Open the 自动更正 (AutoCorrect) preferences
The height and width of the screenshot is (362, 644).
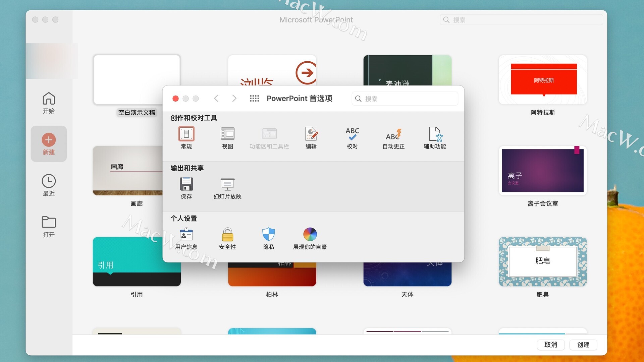[x=393, y=138]
